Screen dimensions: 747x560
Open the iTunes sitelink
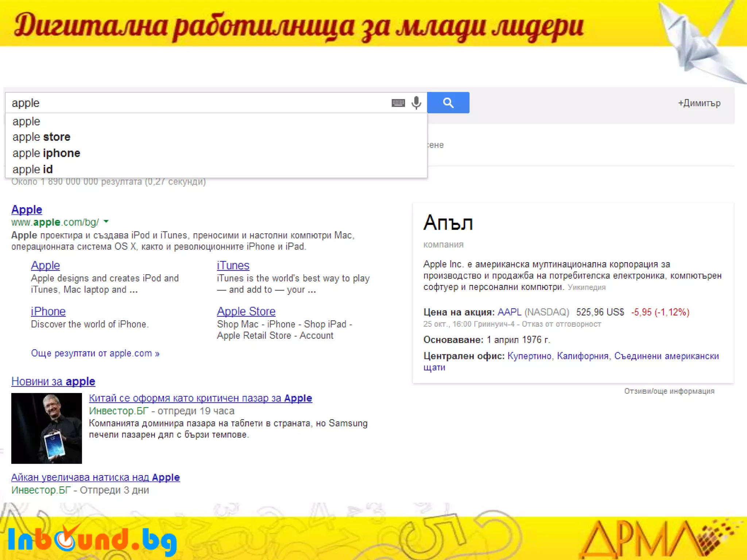point(233,265)
